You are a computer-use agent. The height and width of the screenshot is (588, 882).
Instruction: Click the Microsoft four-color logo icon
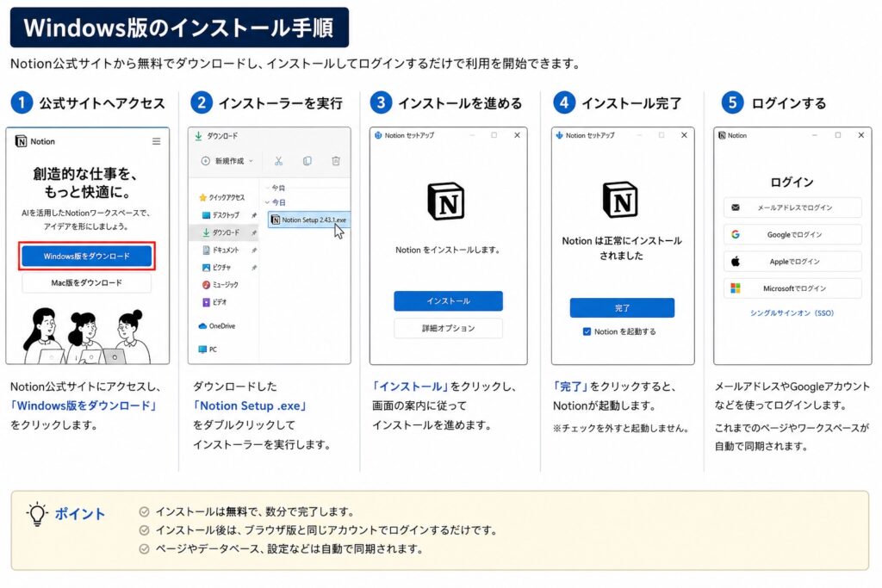(736, 288)
